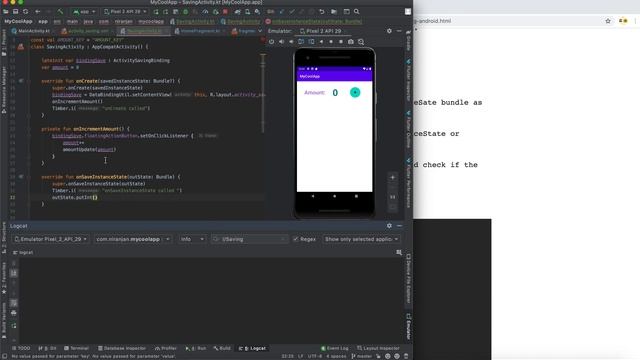Image resolution: width=640 pixels, height=360 pixels.
Task: Open the Profiler tool window tab
Action: coord(166,348)
